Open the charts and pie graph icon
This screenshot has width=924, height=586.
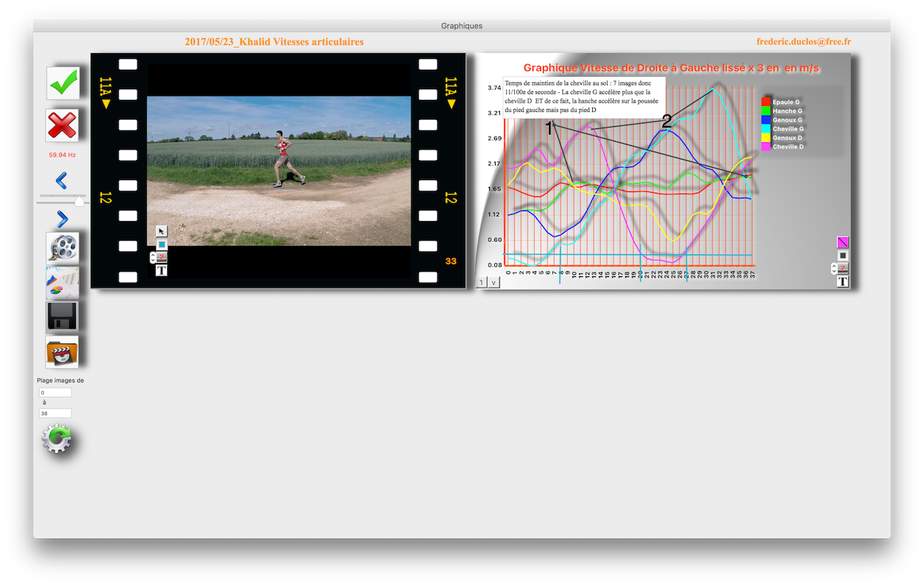pyautogui.click(x=62, y=283)
